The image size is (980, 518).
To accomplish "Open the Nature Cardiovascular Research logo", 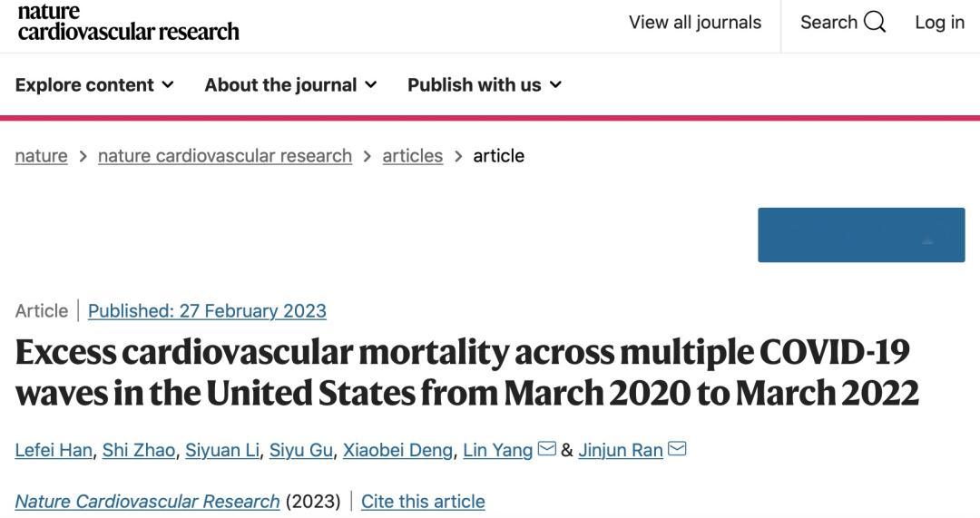I will coord(128,22).
